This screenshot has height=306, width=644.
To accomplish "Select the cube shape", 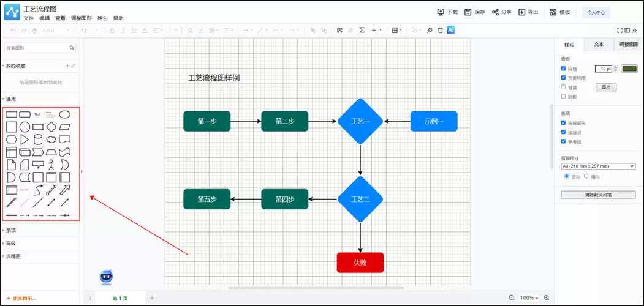I will click(25, 152).
